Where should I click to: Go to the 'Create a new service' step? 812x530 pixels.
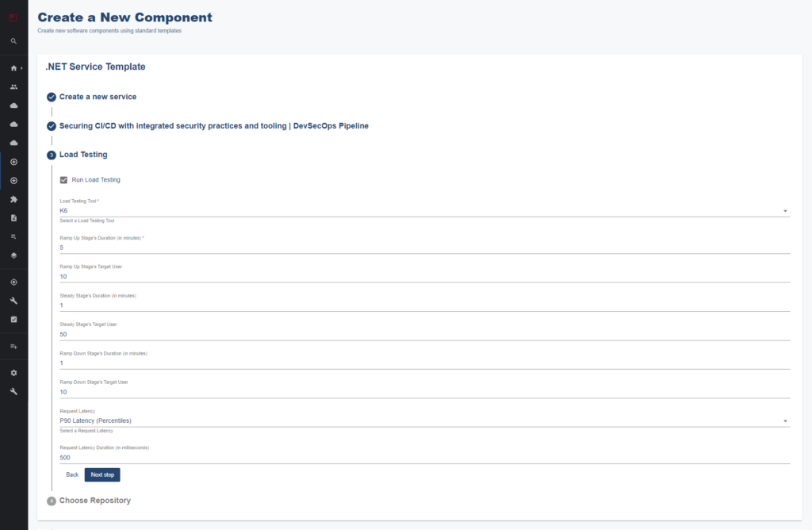coord(98,97)
